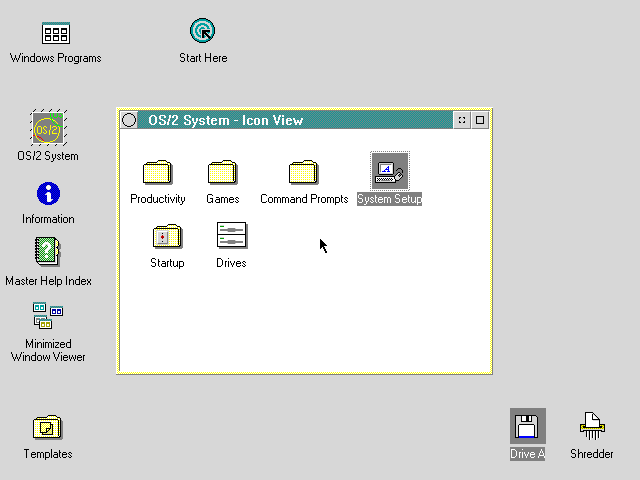Viewport: 640px width, 480px height.
Task: Select the Master Help Index book icon
Action: (48, 251)
